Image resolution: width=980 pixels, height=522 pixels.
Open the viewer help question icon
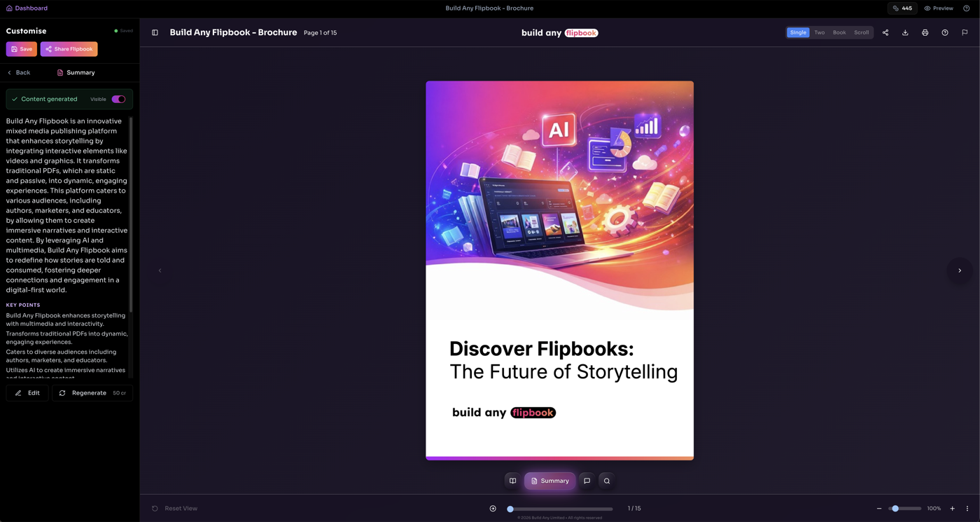[x=945, y=33]
